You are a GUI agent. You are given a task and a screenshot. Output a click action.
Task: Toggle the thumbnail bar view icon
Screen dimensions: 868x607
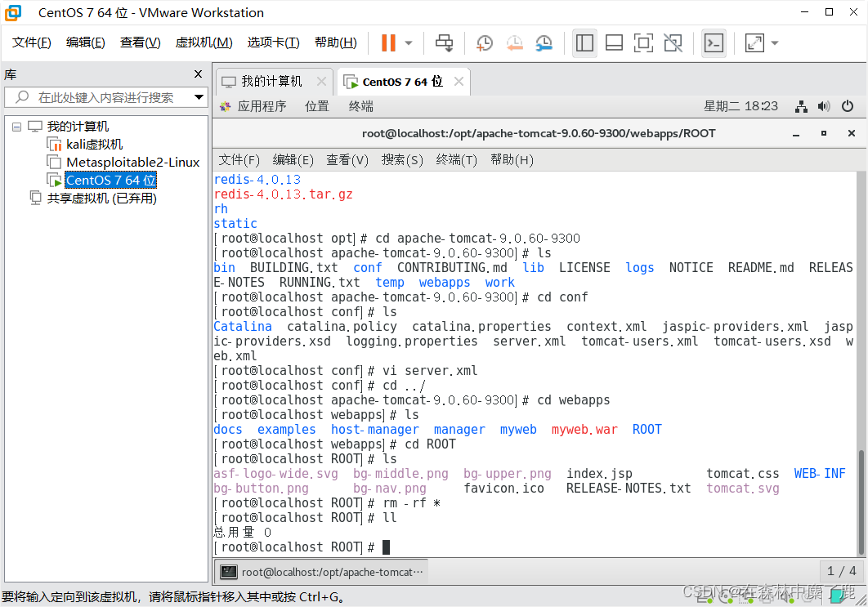[614, 42]
